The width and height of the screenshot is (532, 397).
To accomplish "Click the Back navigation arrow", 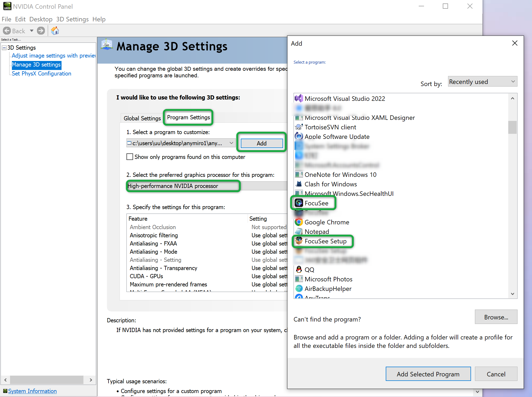I will [7, 31].
